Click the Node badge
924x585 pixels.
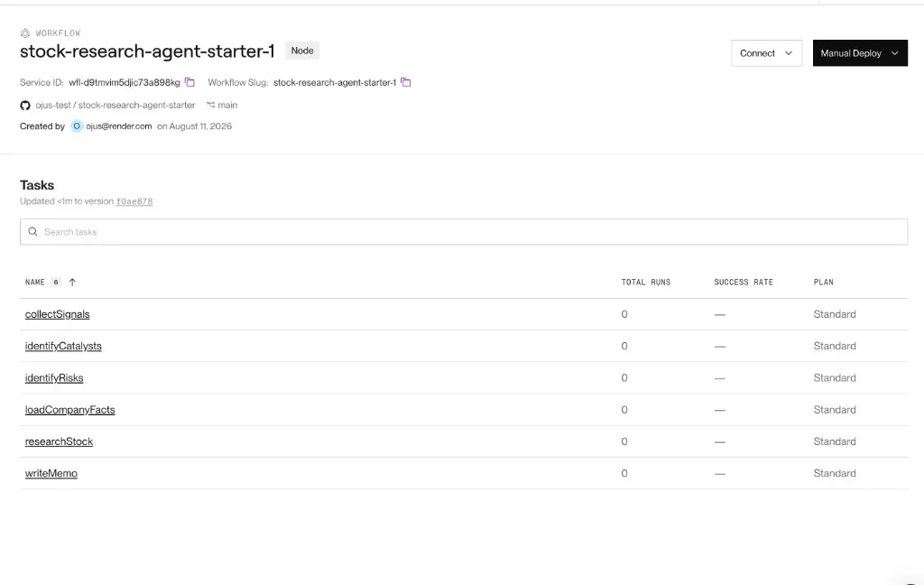302,51
